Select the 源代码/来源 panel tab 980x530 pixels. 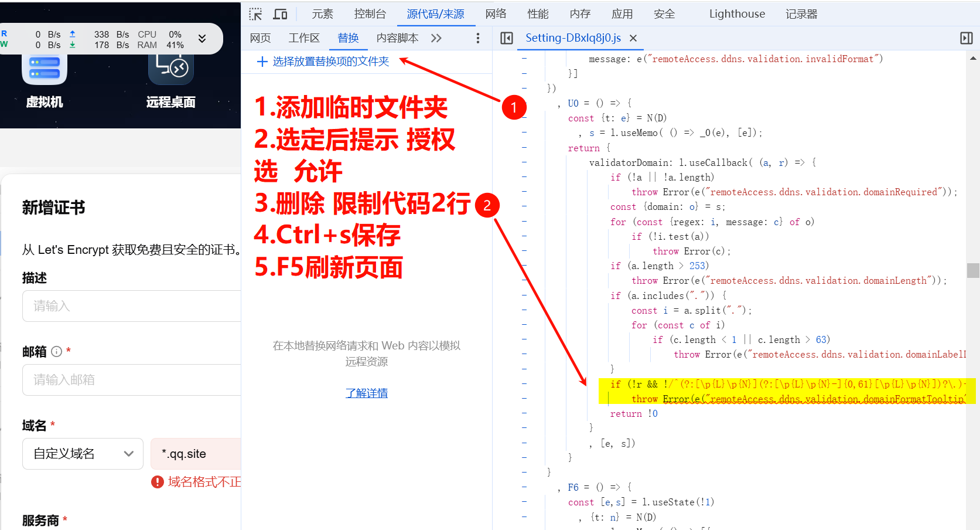[x=436, y=14]
